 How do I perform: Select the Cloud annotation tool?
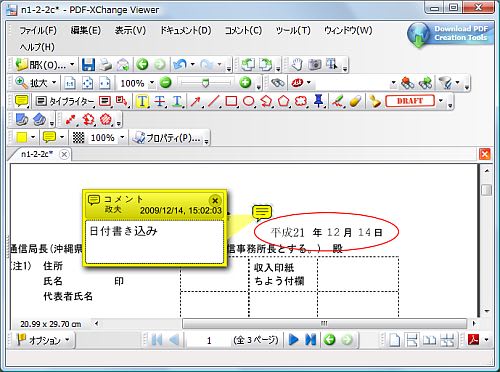point(301,101)
